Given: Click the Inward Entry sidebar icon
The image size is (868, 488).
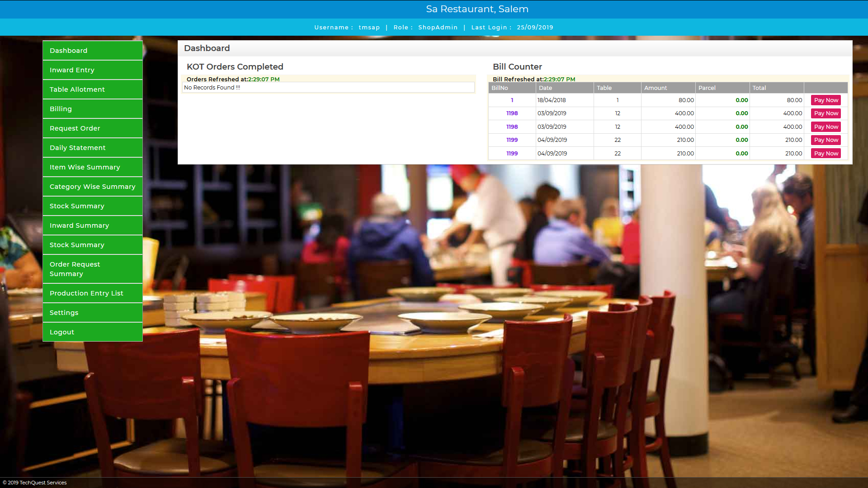Looking at the screenshot, I should (92, 70).
